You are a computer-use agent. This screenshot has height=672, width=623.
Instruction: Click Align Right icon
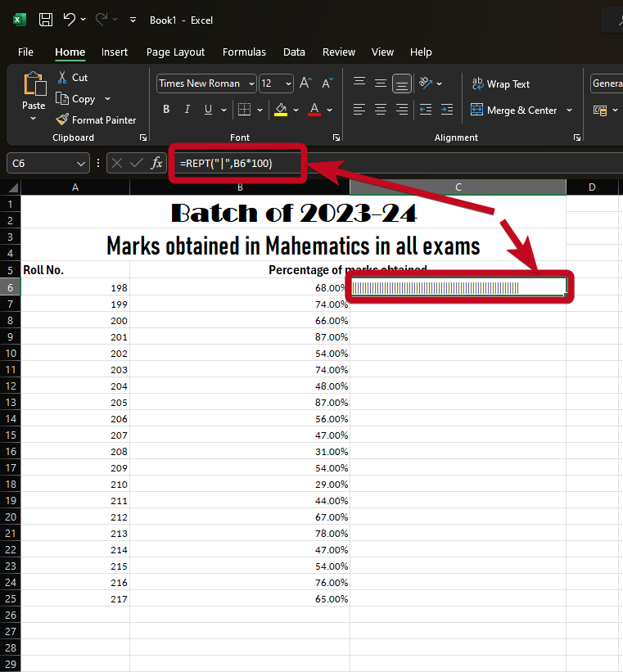tap(402, 110)
